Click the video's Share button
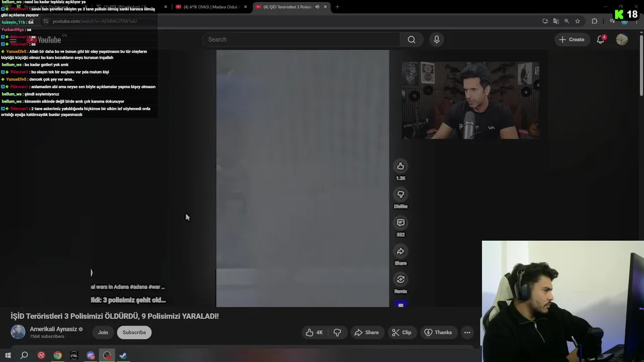This screenshot has width=644, height=362. pyautogui.click(x=367, y=332)
